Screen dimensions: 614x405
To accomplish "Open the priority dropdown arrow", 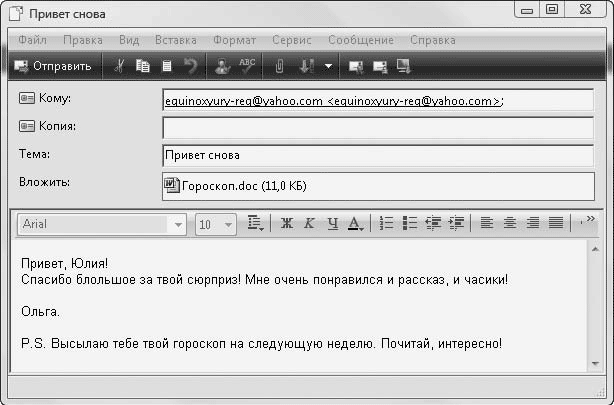I will pyautogui.click(x=328, y=67).
